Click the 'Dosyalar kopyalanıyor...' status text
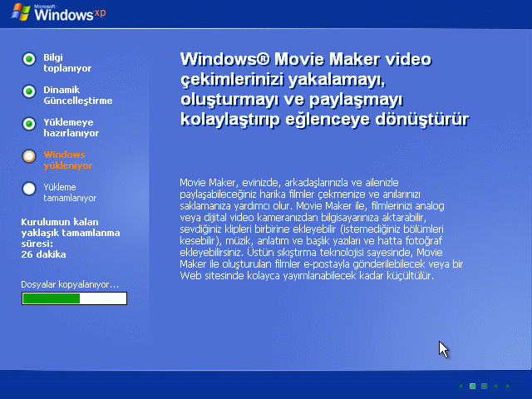Viewport: 532px width, 399px height. tap(70, 284)
